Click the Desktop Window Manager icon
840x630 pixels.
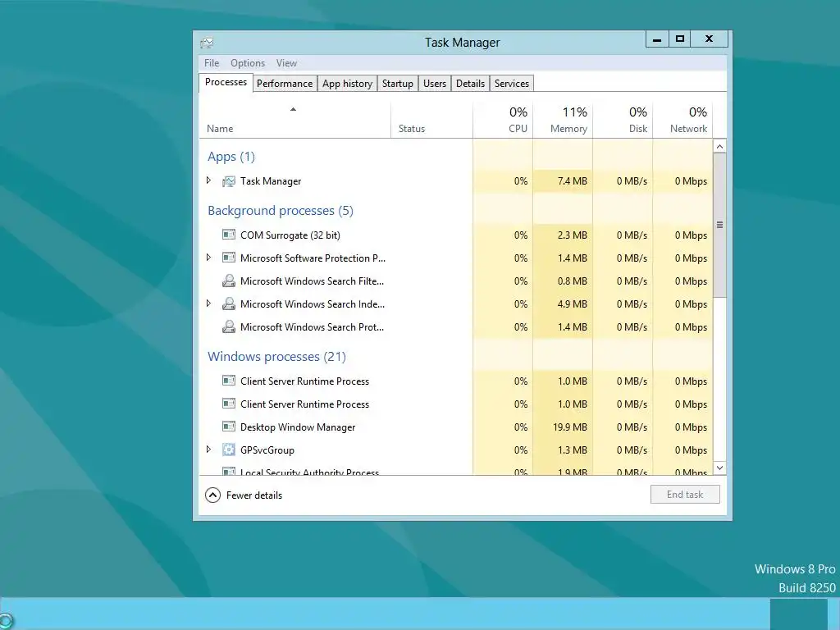[229, 427]
